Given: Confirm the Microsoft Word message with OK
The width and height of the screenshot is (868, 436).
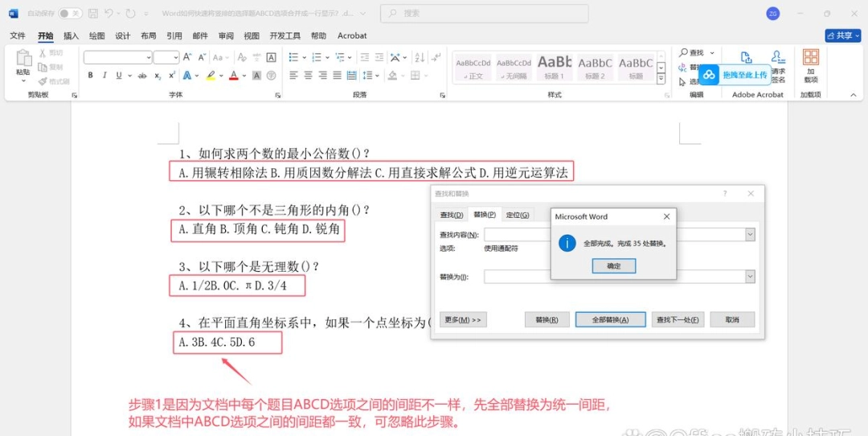Looking at the screenshot, I should [x=614, y=266].
